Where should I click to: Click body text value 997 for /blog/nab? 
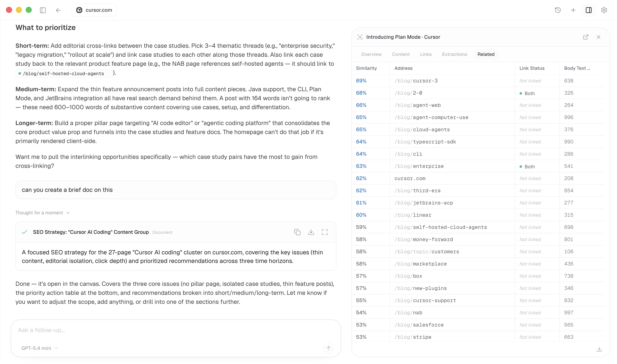[569, 313]
